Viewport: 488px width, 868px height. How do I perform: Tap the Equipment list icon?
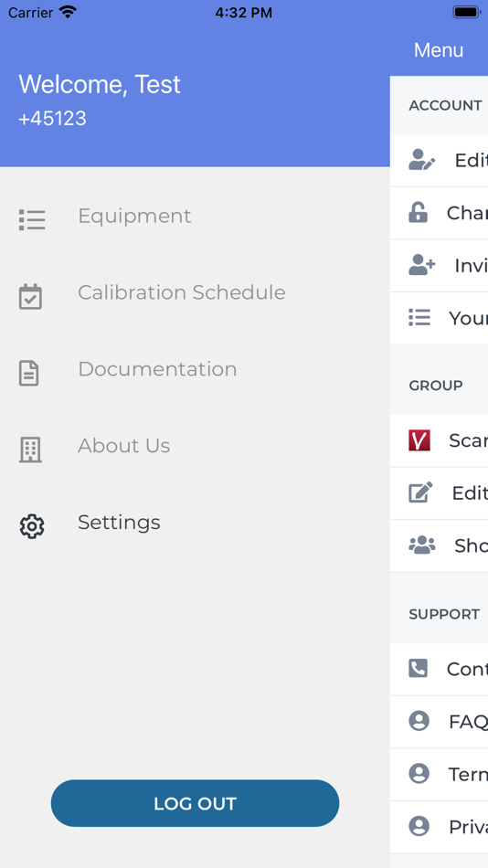pyautogui.click(x=32, y=220)
